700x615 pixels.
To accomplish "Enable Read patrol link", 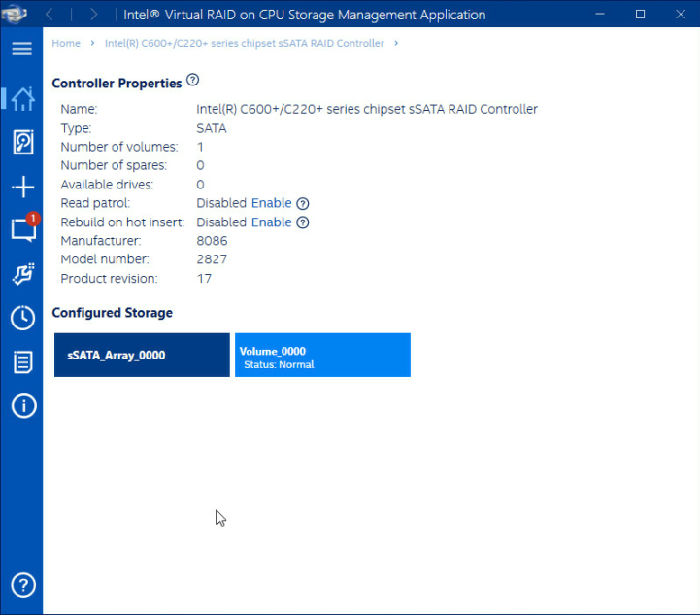I will tap(272, 203).
